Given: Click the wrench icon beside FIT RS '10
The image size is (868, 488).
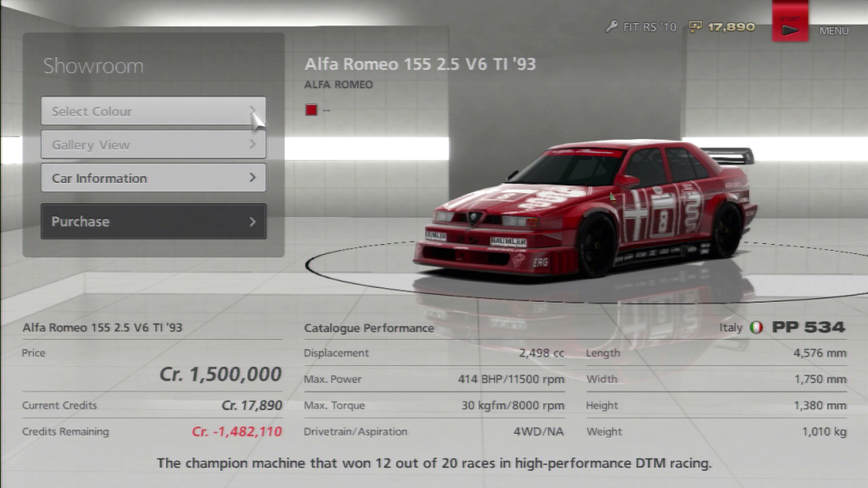Looking at the screenshot, I should (x=611, y=26).
